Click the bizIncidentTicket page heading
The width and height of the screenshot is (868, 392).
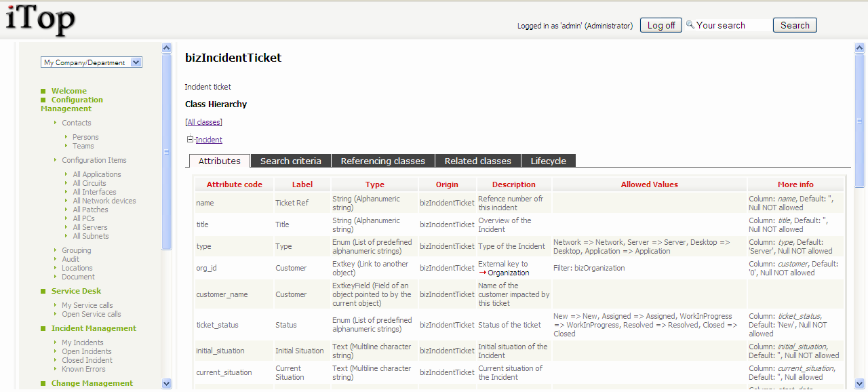(x=233, y=58)
